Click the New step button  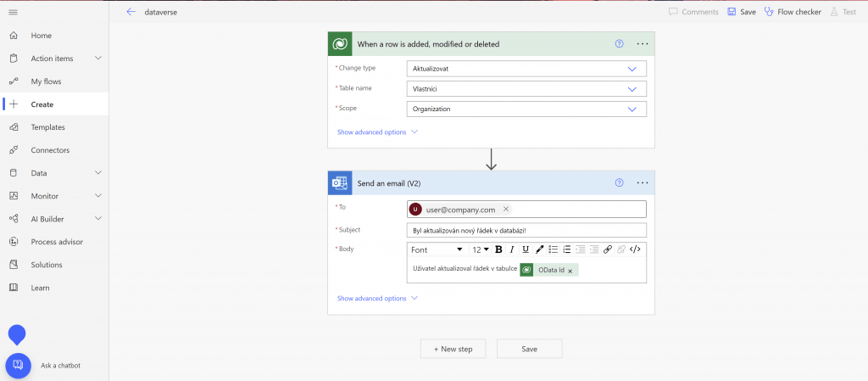pos(453,349)
